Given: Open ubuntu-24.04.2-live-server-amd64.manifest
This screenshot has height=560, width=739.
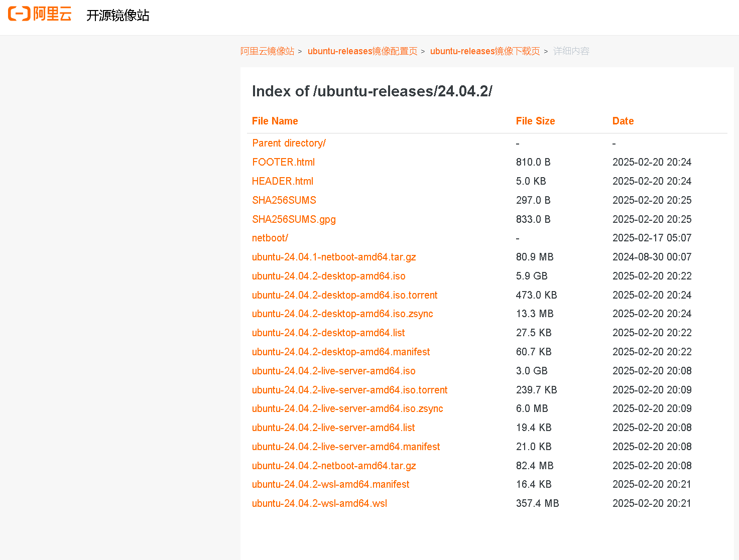Looking at the screenshot, I should pos(346,447).
